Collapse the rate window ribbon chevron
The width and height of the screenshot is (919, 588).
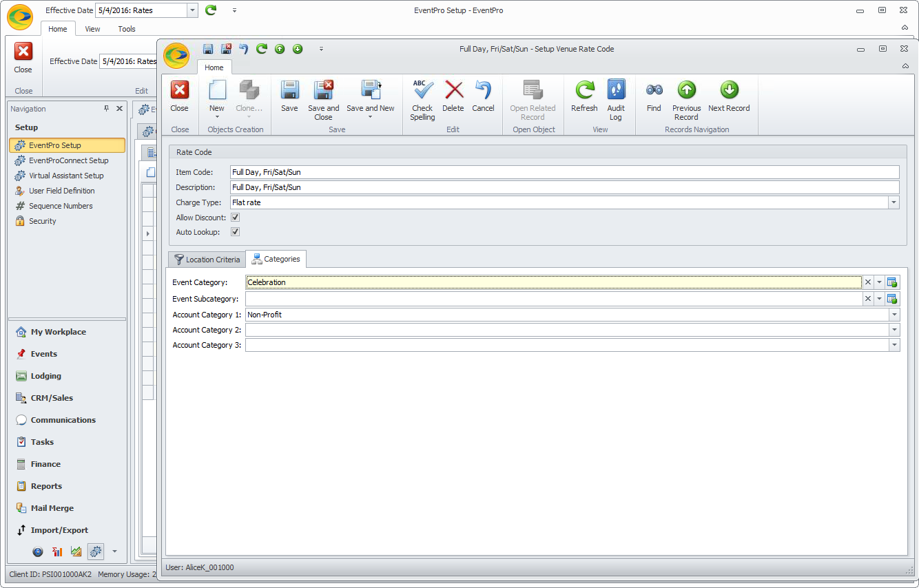905,66
